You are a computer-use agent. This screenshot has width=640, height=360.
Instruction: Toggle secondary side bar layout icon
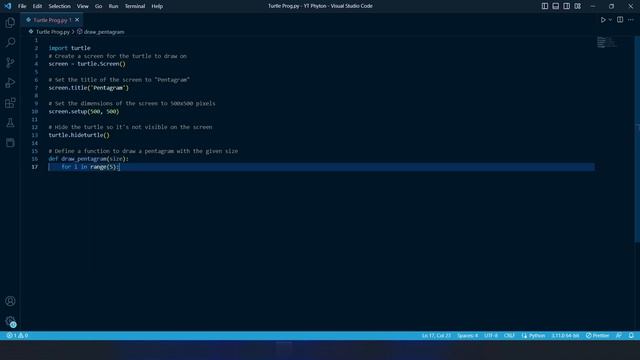(x=567, y=6)
